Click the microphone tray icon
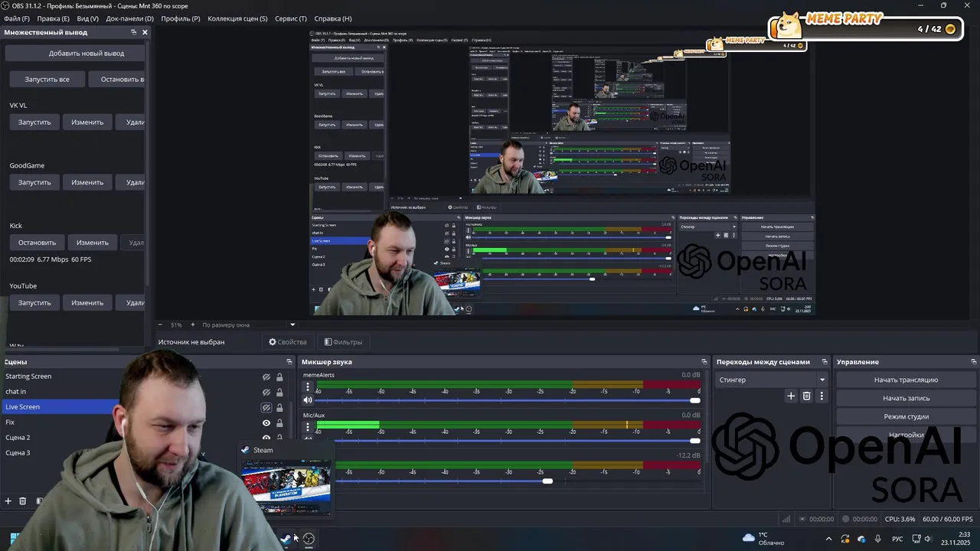This screenshot has height=551, width=980. [x=878, y=539]
